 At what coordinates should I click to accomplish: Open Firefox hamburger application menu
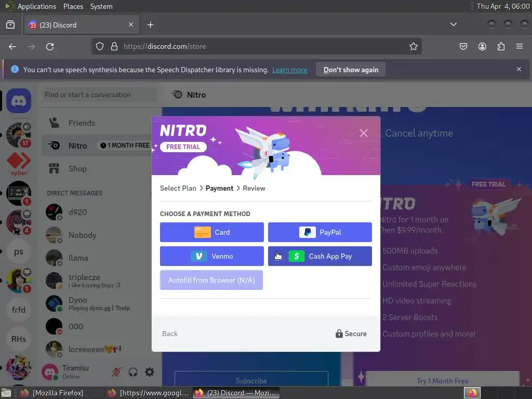[520, 46]
